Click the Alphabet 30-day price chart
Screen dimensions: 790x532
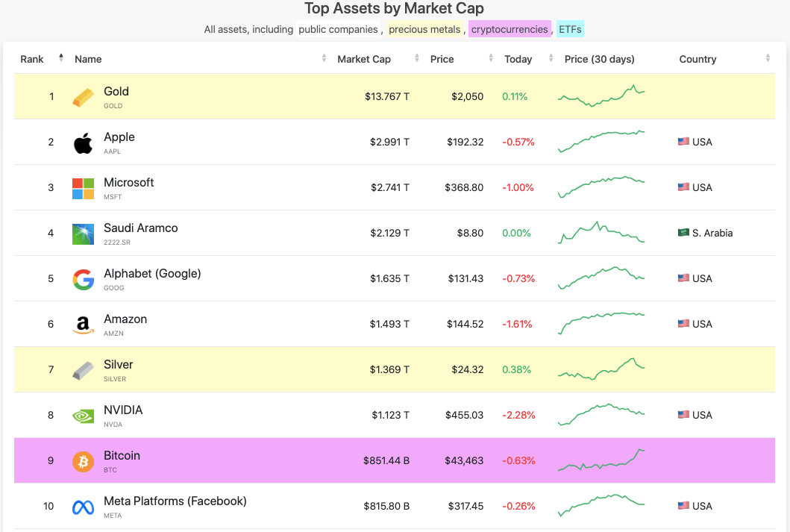coord(601,278)
